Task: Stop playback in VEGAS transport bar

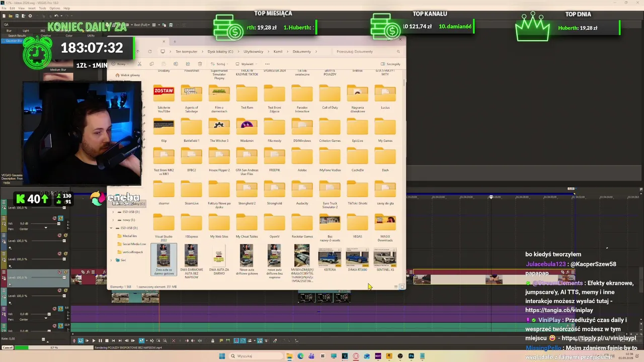Action: point(107,341)
